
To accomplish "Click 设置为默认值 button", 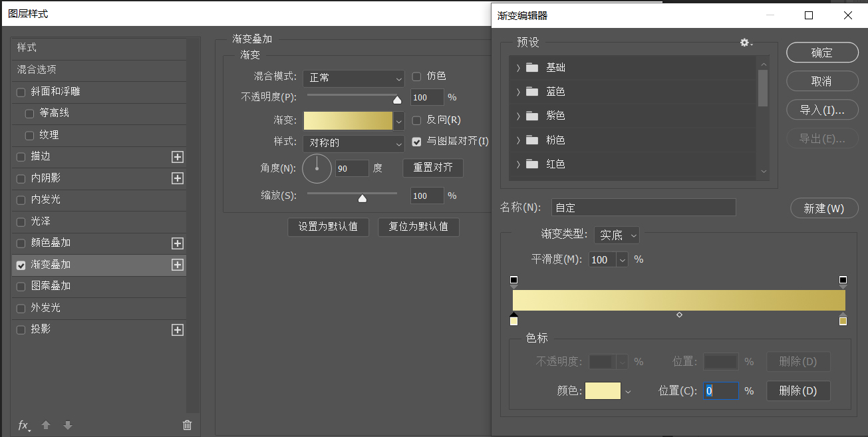I will pos(328,227).
